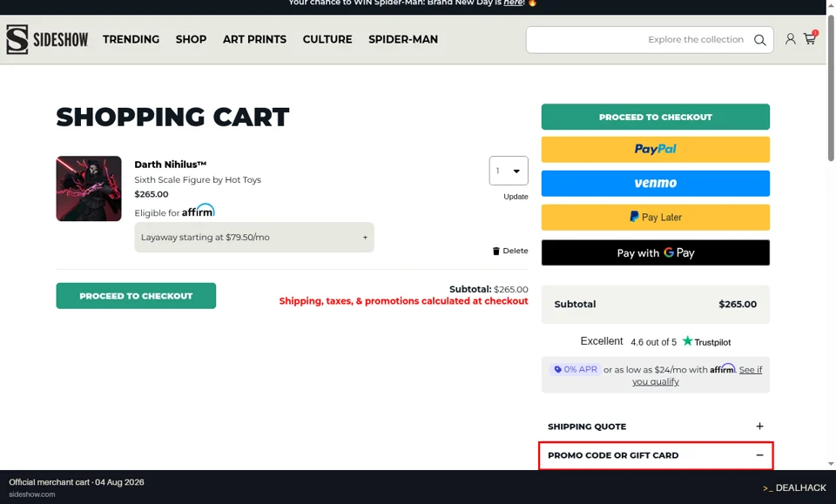Expand the Shipping Quote section

click(x=655, y=427)
